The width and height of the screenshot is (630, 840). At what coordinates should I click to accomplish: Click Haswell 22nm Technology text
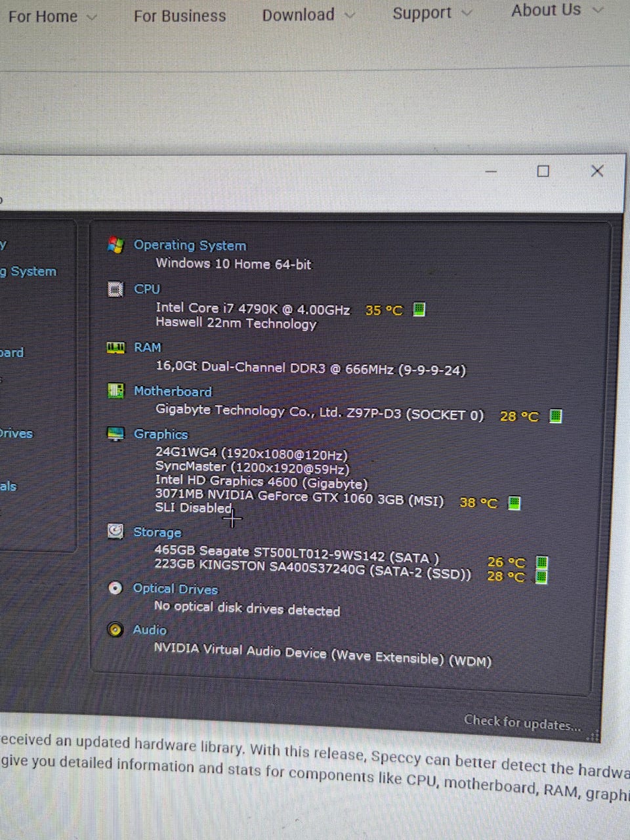[x=236, y=324]
